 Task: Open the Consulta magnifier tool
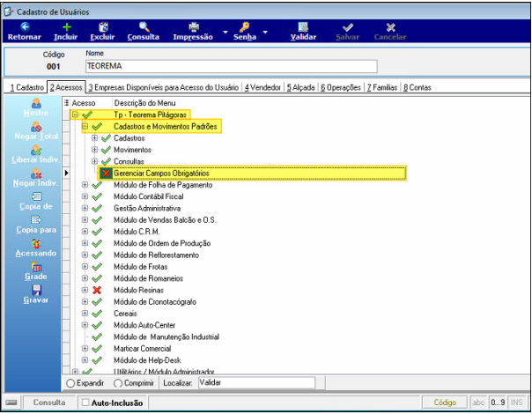(x=144, y=26)
